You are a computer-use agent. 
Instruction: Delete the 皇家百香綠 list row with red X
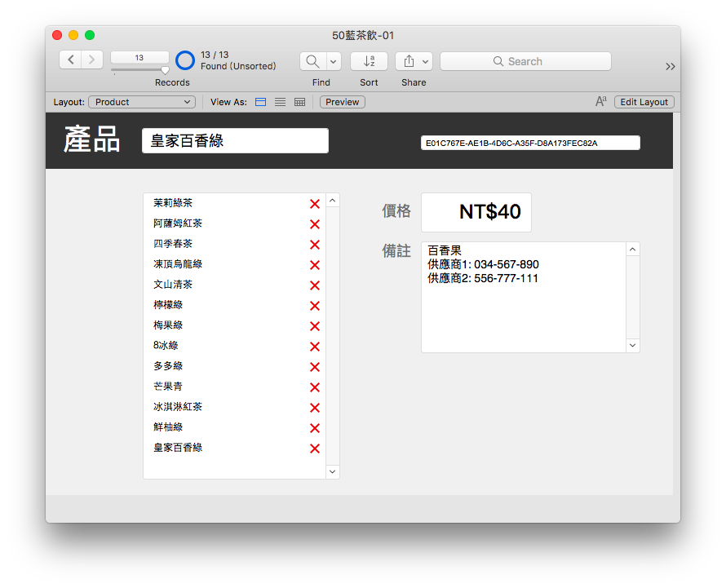[315, 449]
